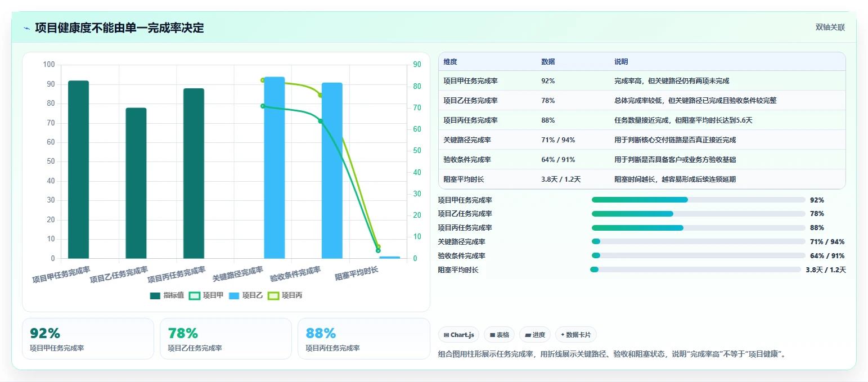
Task: Click 阻塞平均时长达到5.6天 description cell
Action: [x=683, y=120]
